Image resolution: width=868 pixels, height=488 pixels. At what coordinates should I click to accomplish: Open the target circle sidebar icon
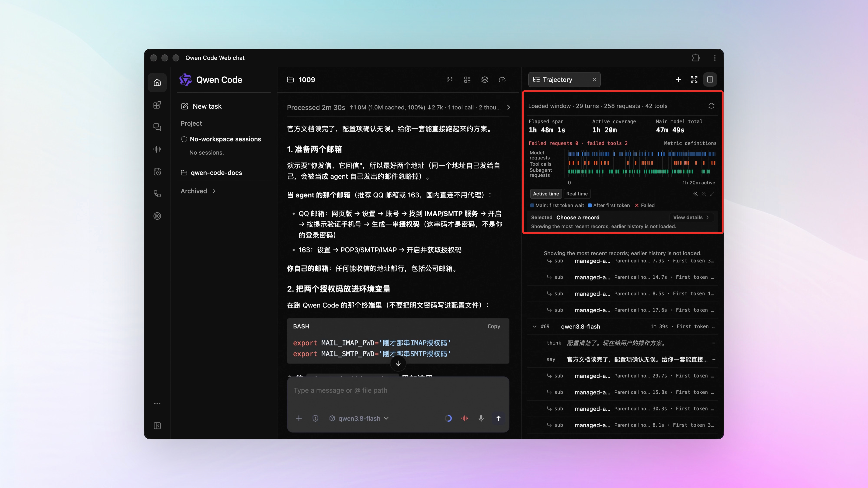(x=157, y=216)
